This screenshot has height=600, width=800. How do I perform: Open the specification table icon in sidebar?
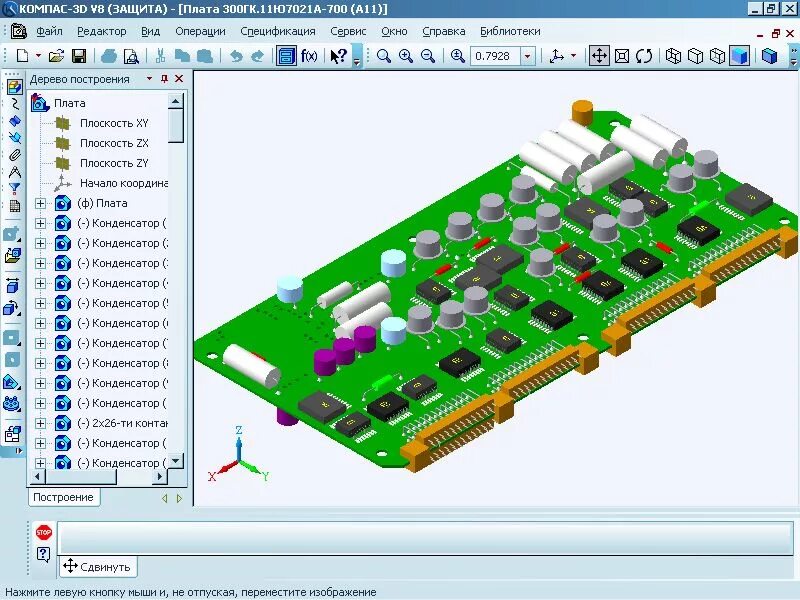pos(14,206)
